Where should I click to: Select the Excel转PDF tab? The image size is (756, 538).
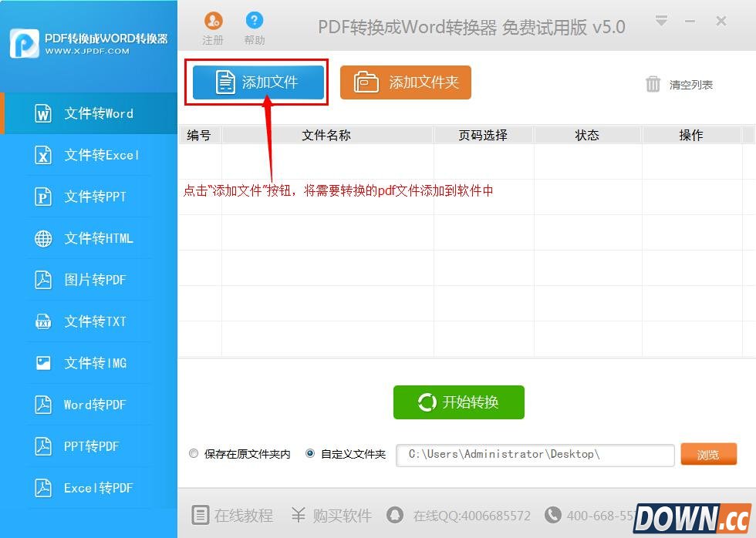89,488
